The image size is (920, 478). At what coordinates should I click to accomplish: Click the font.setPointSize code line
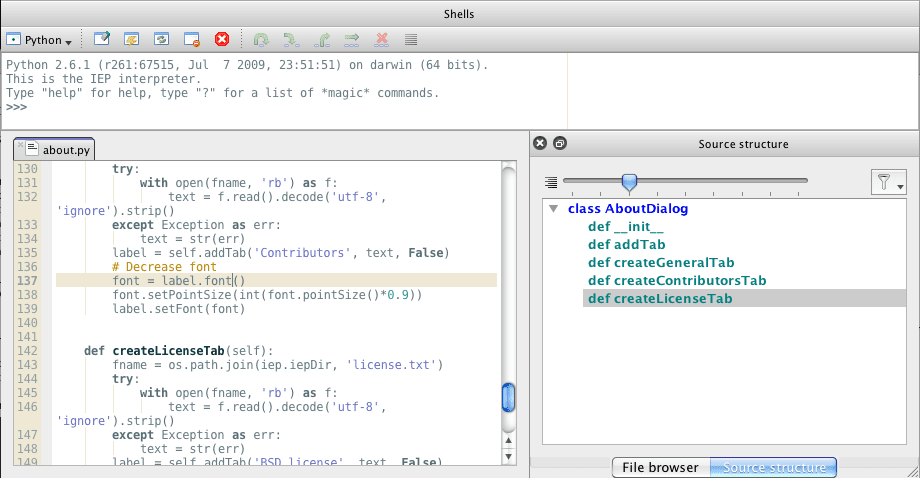coord(267,295)
